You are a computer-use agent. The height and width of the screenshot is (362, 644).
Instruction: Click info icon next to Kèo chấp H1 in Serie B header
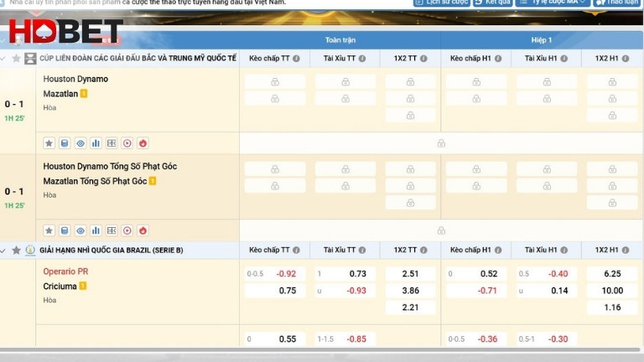point(498,250)
